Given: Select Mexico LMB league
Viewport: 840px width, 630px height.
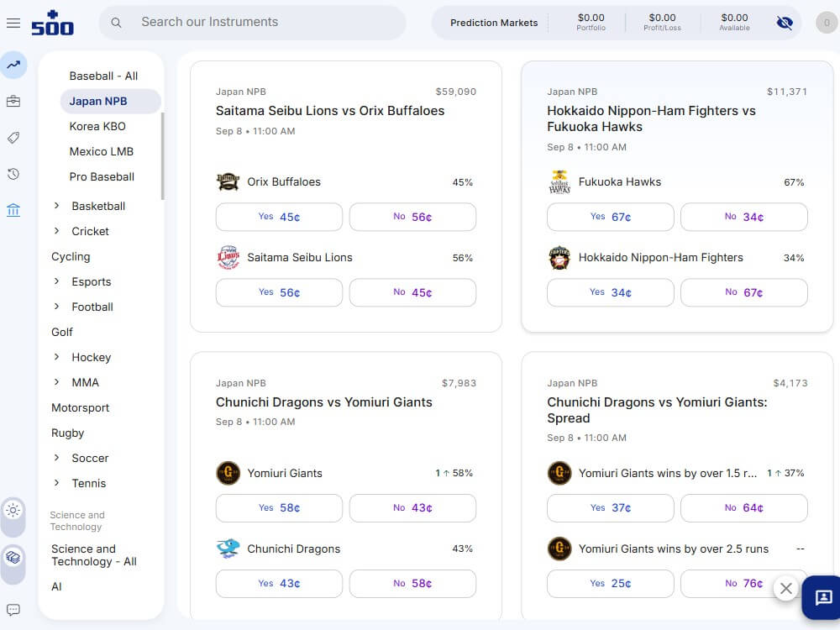Looking at the screenshot, I should [102, 151].
